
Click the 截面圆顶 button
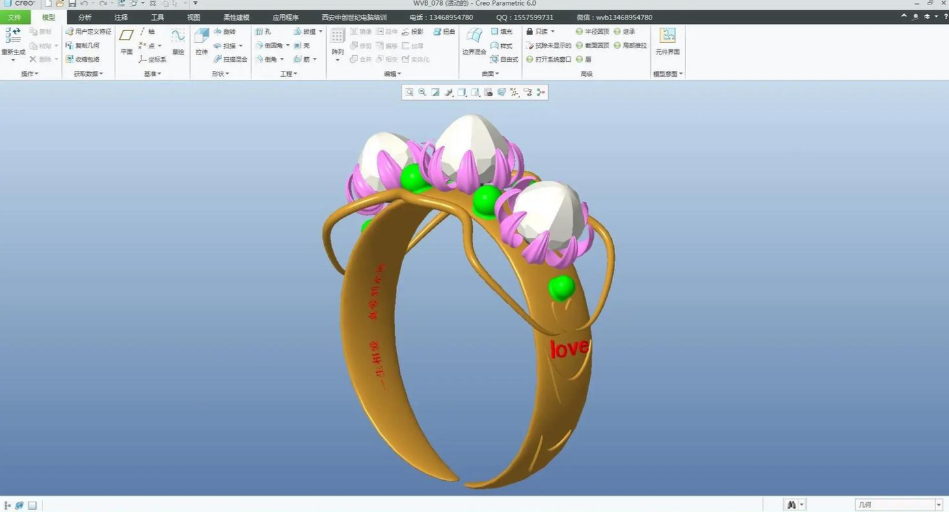click(593, 45)
